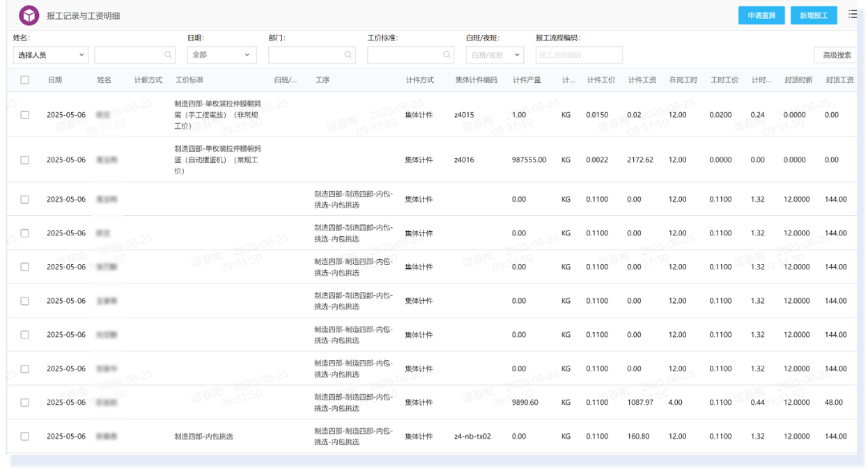Image resolution: width=868 pixels, height=468 pixels.
Task: Click the 4.00 on-duty hours cell
Action: click(x=676, y=403)
